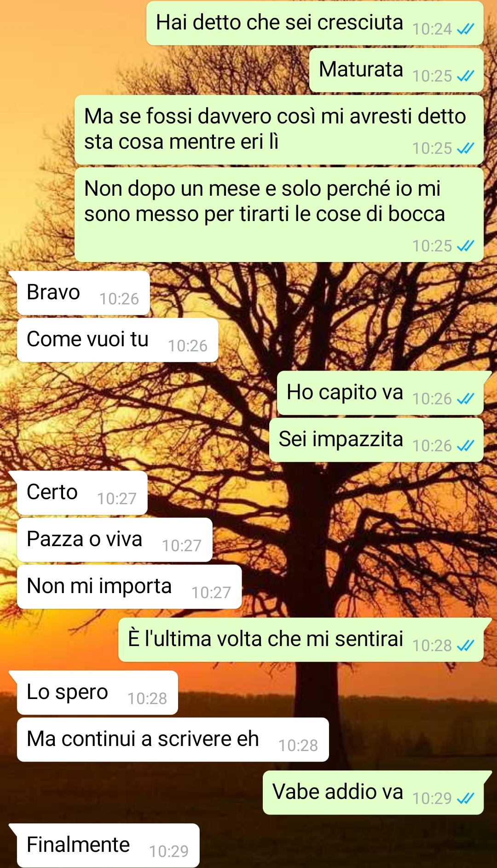Tap read ticks on 'Vabe addio va' message
The width and height of the screenshot is (497, 868).
click(x=465, y=798)
